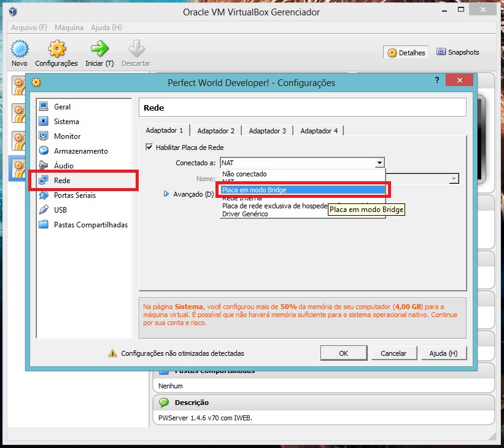
Task: Select the selected VM entry in the machine list
Action: [18, 168]
